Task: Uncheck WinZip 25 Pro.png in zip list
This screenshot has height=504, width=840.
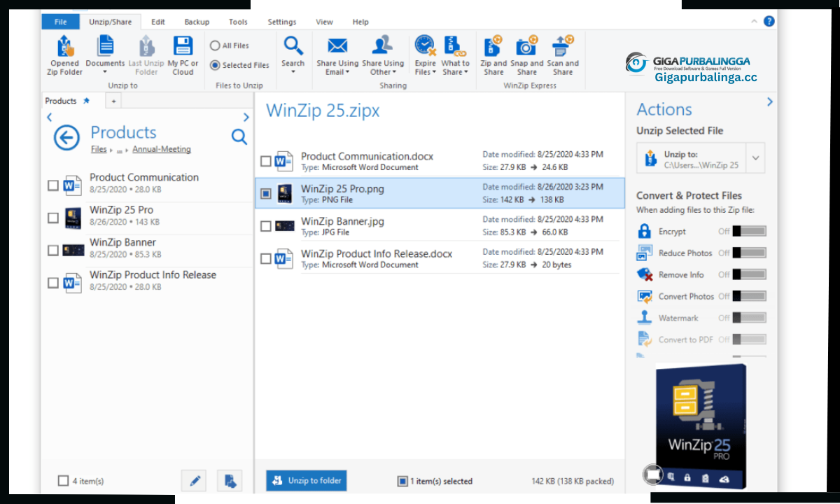Action: (265, 194)
